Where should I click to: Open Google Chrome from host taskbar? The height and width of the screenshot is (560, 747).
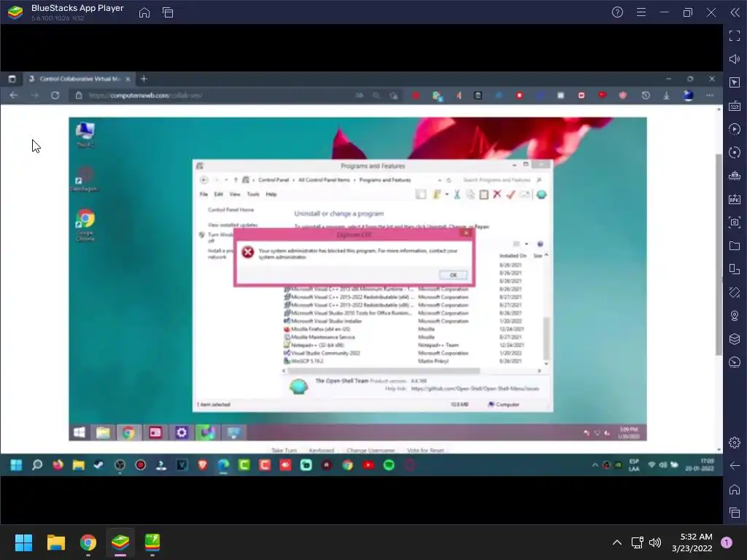88,542
